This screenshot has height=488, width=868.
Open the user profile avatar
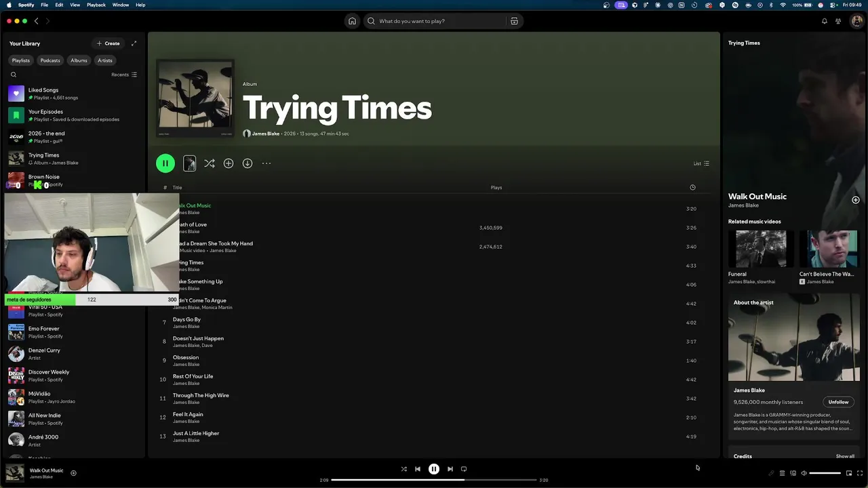[856, 21]
